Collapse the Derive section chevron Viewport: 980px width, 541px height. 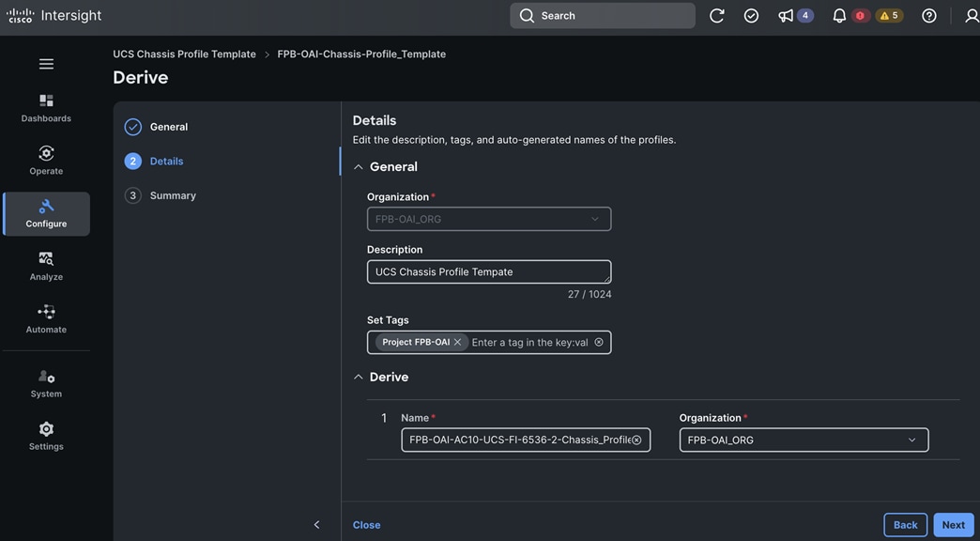pyautogui.click(x=359, y=378)
